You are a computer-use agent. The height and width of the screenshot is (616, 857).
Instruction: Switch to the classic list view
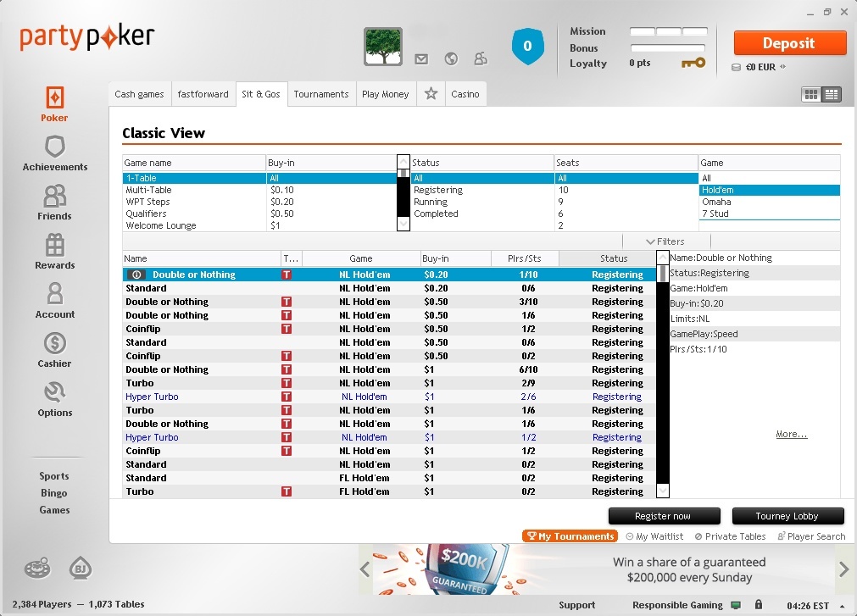(832, 94)
